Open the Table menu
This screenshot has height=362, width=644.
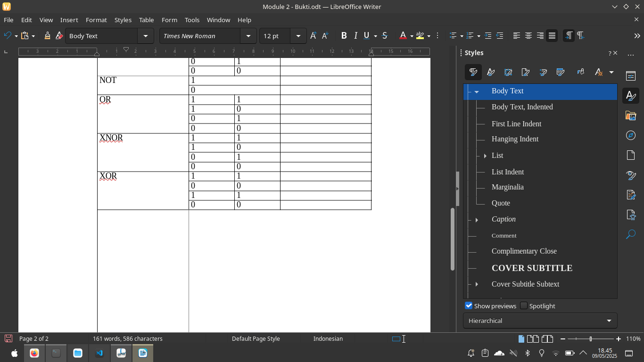point(146,20)
